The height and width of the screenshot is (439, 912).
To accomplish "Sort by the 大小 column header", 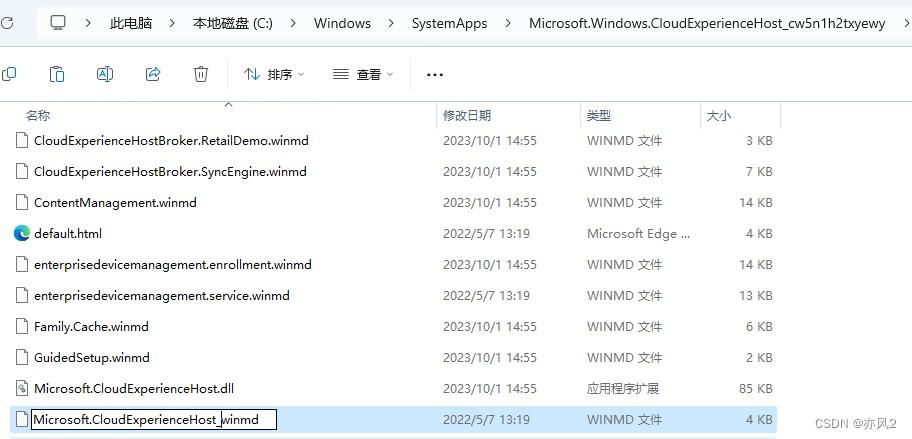I will pos(718,116).
